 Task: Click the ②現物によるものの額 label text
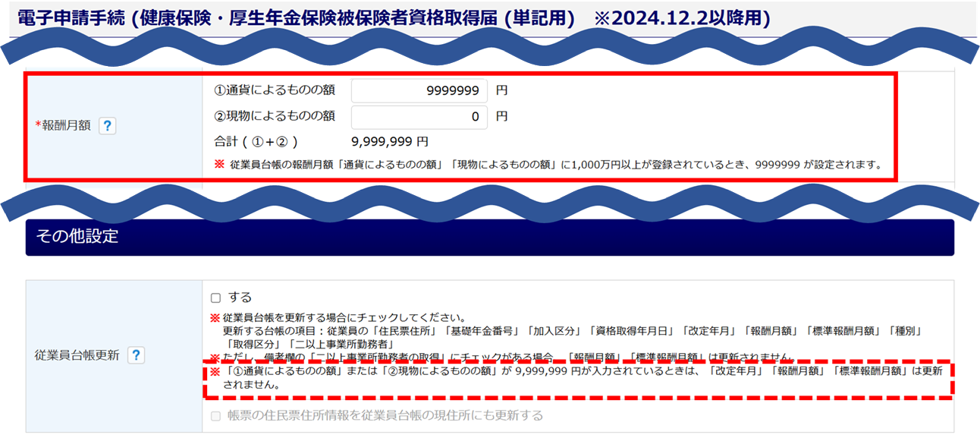point(275,116)
